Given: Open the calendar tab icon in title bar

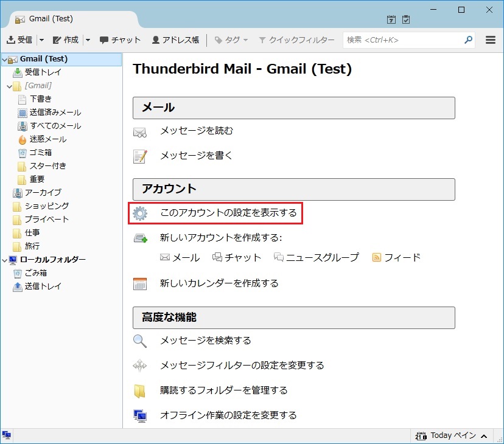Looking at the screenshot, I should [391, 19].
